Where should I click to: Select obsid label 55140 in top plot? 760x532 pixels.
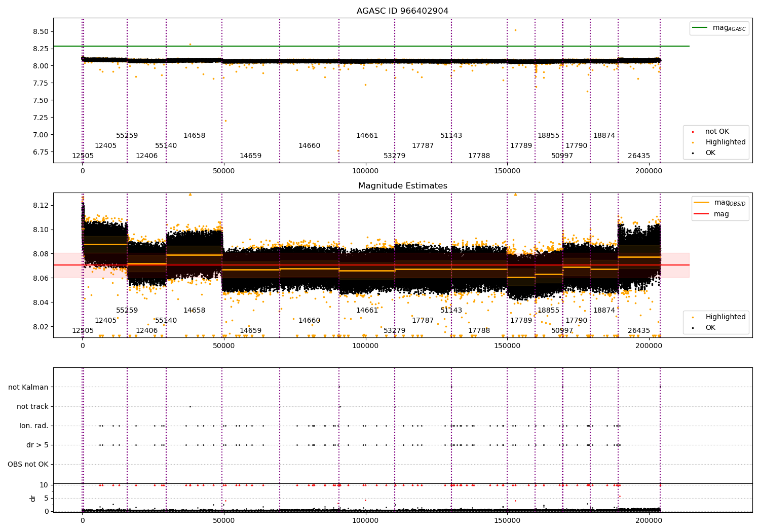point(166,146)
